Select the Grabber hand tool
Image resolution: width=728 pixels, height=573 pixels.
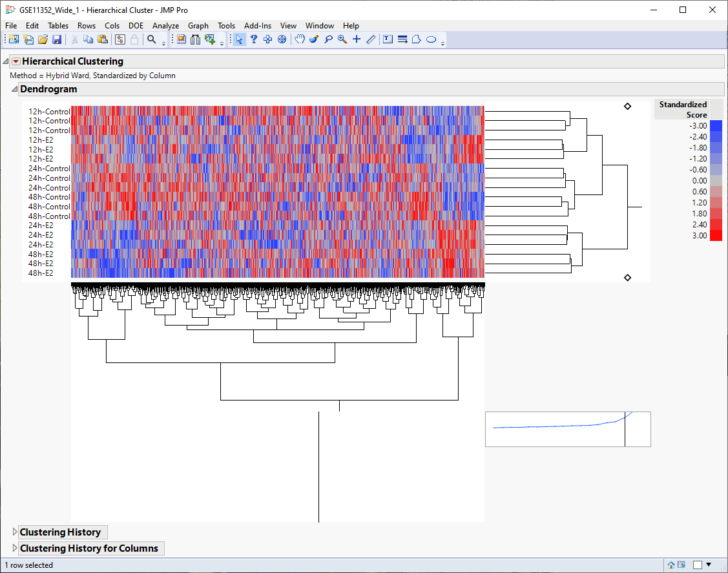click(300, 39)
